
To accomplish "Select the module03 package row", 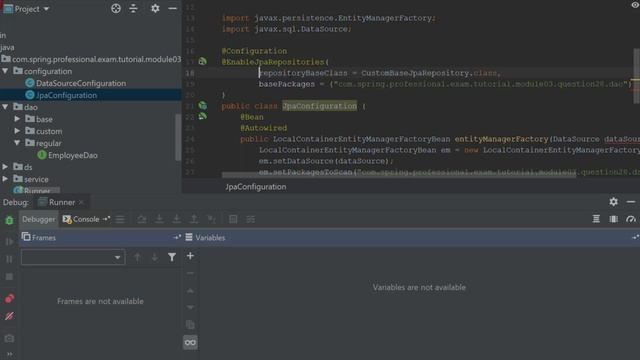I will pos(91,59).
